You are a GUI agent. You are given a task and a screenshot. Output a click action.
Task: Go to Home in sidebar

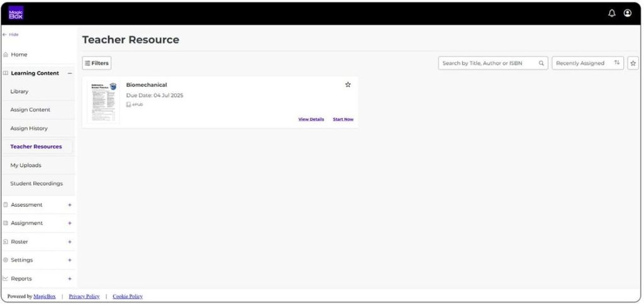pyautogui.click(x=19, y=55)
